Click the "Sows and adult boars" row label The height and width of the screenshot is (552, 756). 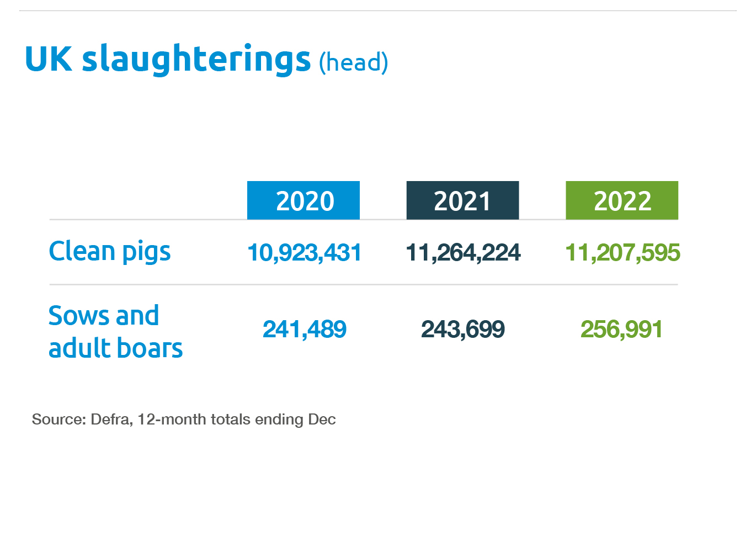tap(115, 332)
